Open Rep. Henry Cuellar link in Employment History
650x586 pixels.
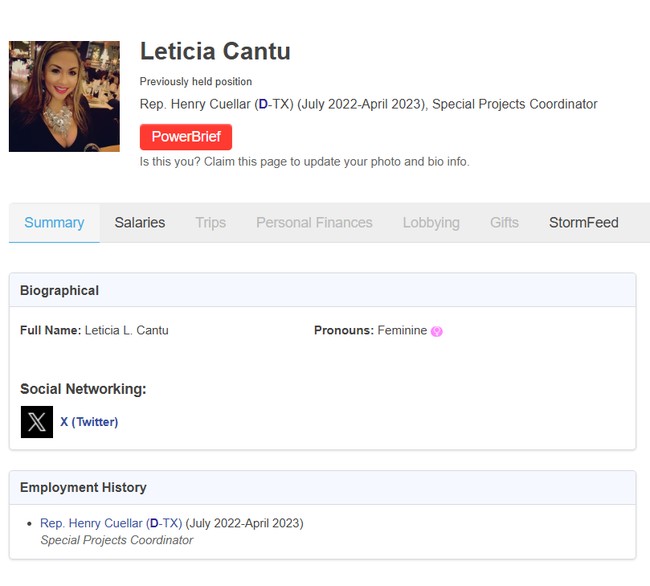click(90, 523)
